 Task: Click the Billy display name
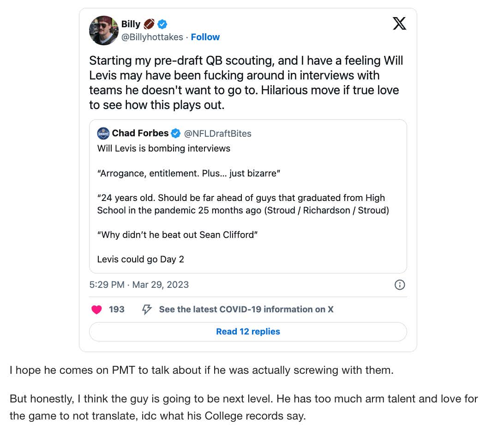[x=131, y=24]
